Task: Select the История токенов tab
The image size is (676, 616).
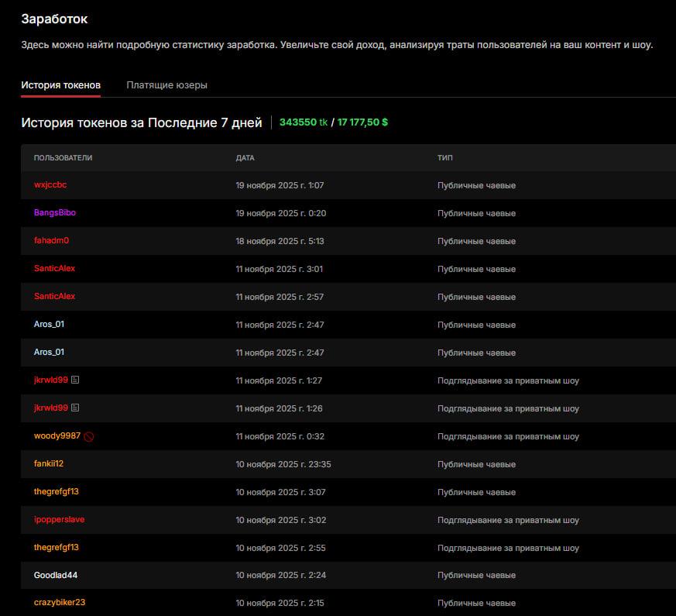Action: (60, 85)
